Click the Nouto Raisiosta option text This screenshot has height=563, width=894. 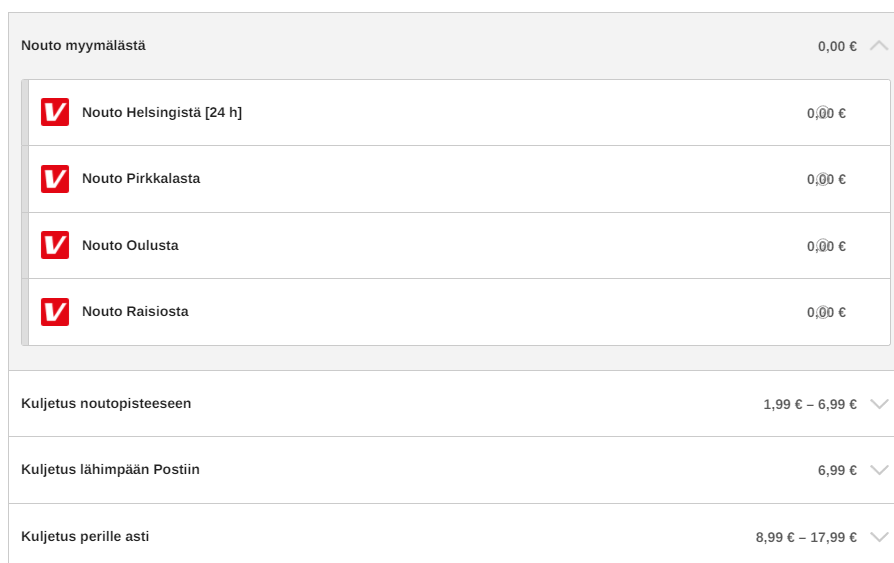[135, 312]
